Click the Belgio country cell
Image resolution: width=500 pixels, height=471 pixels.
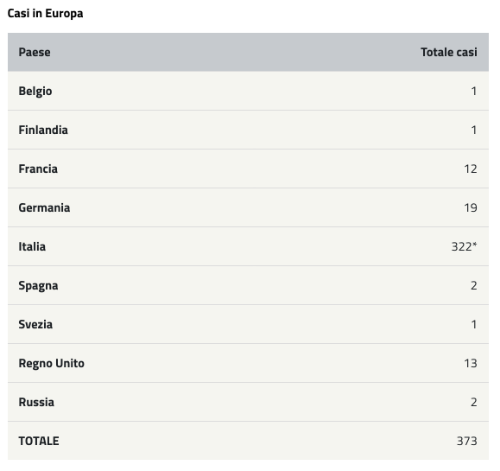pos(35,91)
